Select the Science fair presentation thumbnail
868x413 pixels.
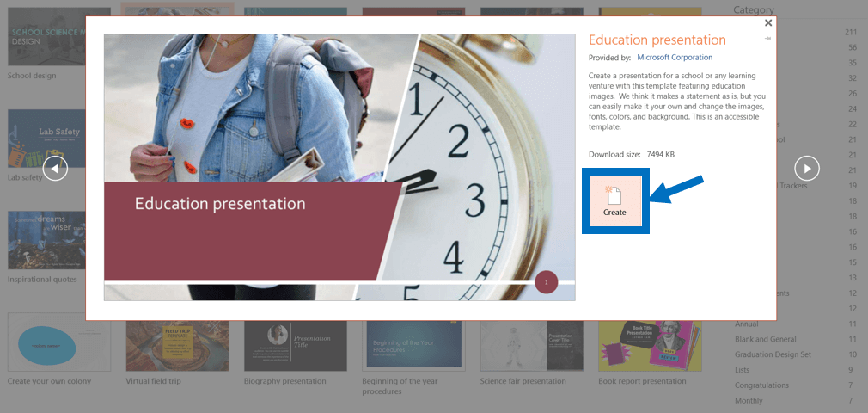coord(532,346)
